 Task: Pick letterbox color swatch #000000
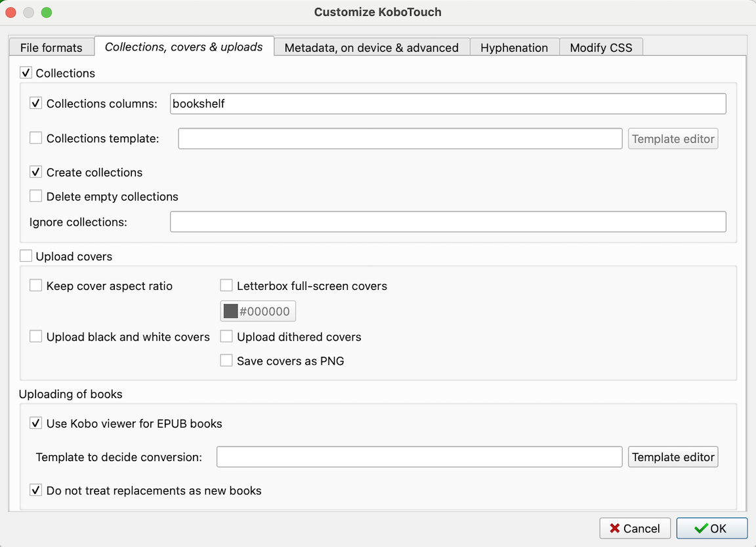tap(257, 312)
